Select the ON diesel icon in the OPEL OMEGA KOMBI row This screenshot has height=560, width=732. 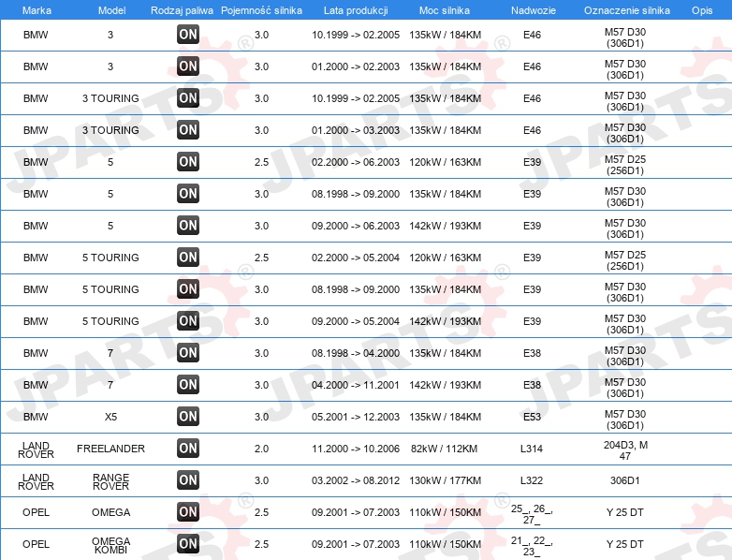pos(188,544)
